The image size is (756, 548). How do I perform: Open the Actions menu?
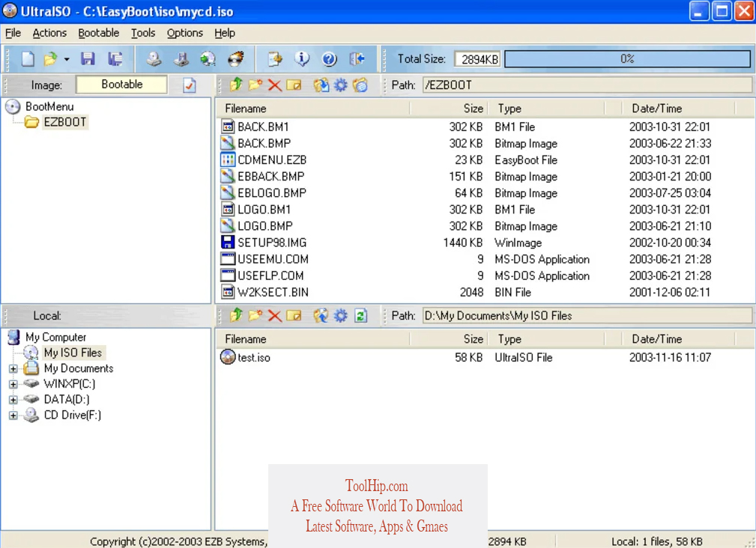49,33
